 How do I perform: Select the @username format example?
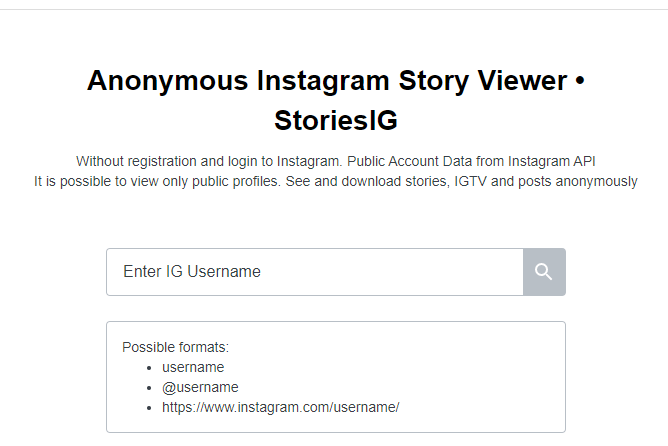pos(200,387)
